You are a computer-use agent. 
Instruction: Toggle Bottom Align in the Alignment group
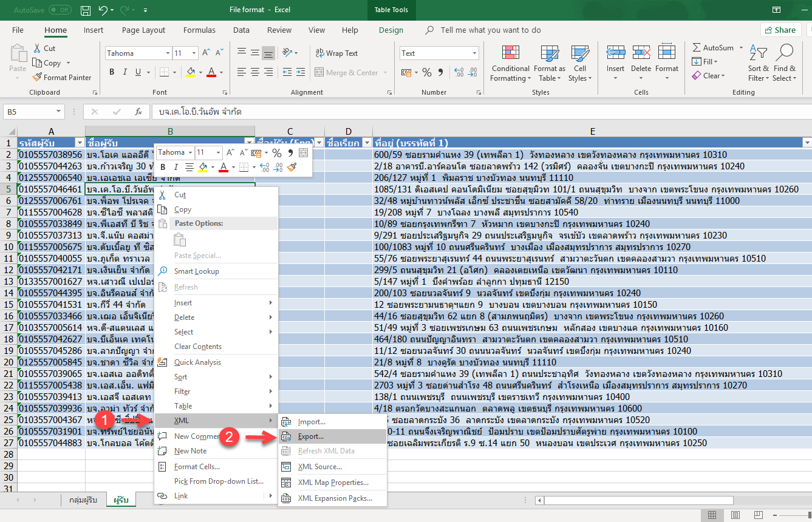[269, 53]
